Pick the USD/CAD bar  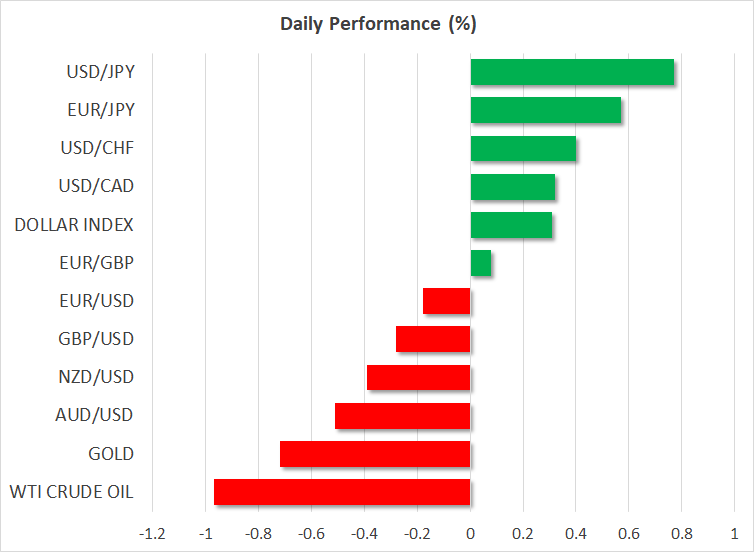click(x=512, y=187)
